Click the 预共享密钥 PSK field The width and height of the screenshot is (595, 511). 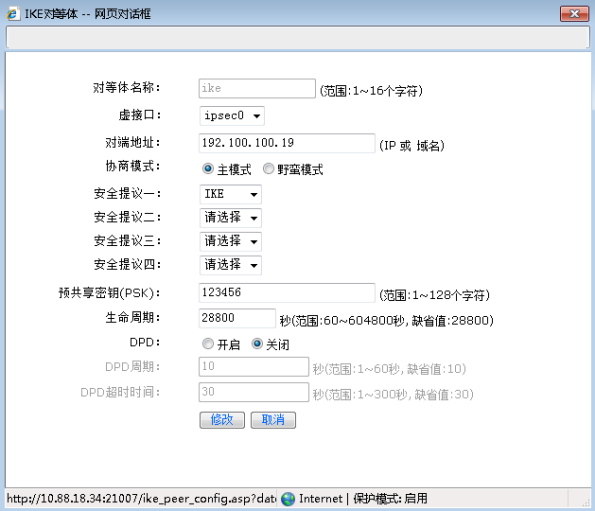tap(287, 292)
